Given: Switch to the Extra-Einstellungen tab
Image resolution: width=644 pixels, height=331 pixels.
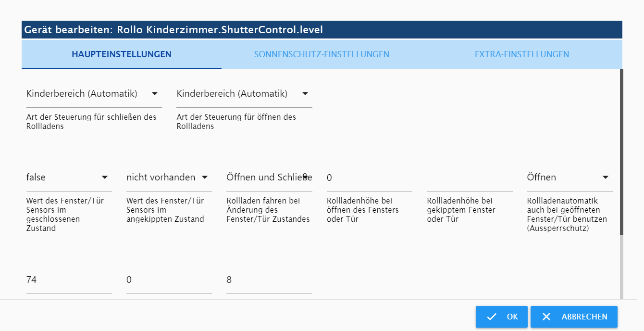Looking at the screenshot, I should (522, 54).
